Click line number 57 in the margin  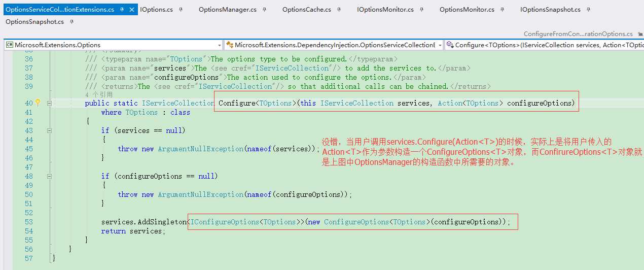(28, 258)
